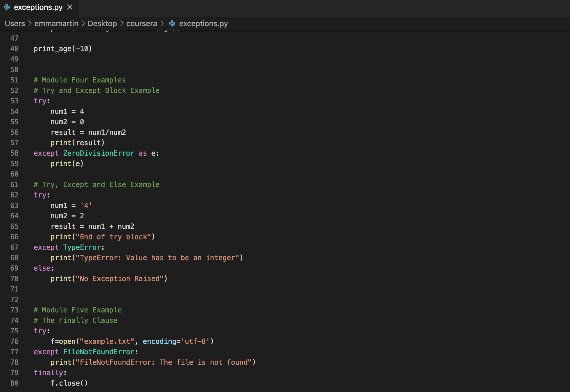This screenshot has height=392, width=570.
Task: Open the coursera breadcrumb folder
Action: (x=141, y=24)
